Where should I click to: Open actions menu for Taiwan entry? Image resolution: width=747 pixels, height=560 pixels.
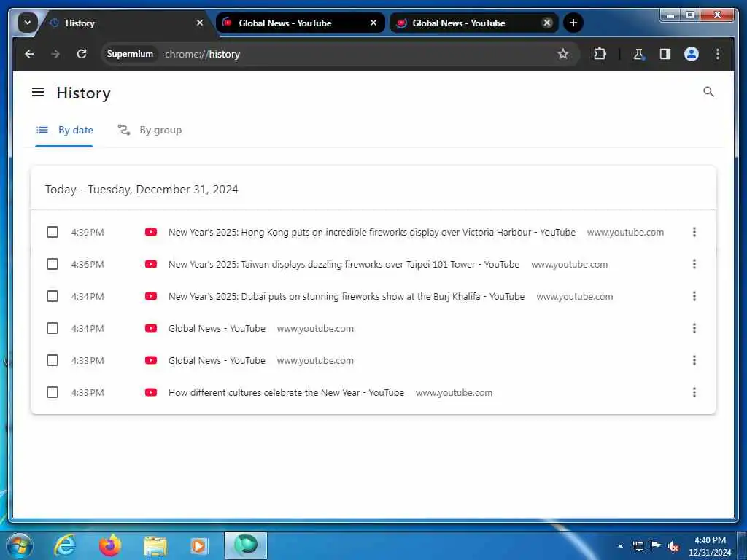click(694, 264)
